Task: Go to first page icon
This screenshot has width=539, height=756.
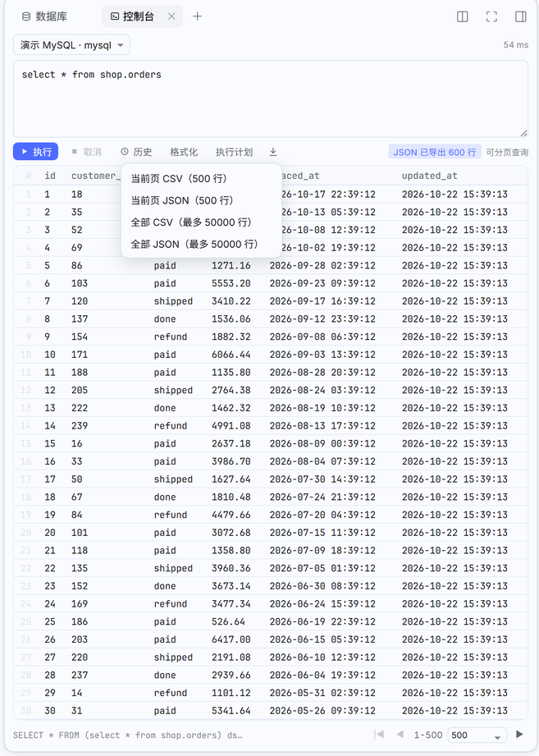Action: (x=380, y=735)
